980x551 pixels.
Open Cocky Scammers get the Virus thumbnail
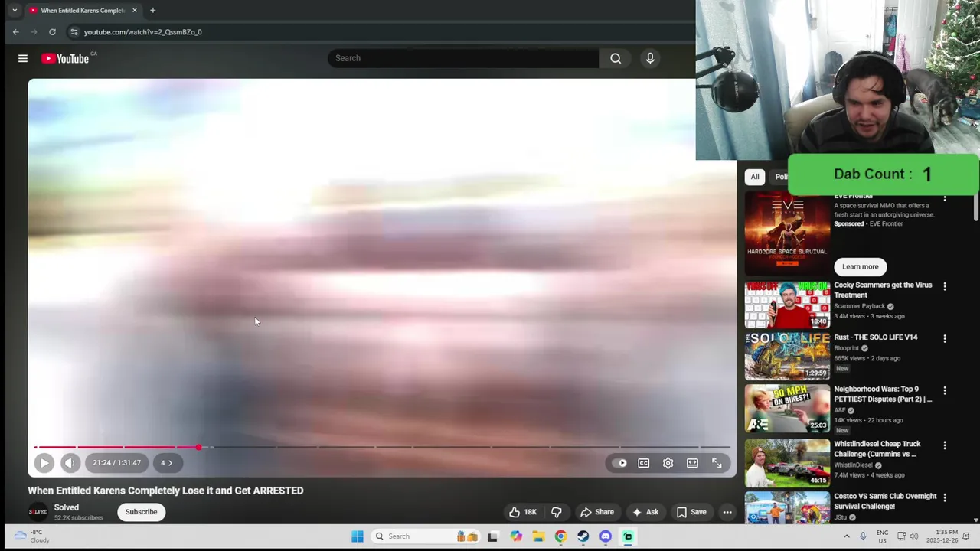pyautogui.click(x=787, y=305)
